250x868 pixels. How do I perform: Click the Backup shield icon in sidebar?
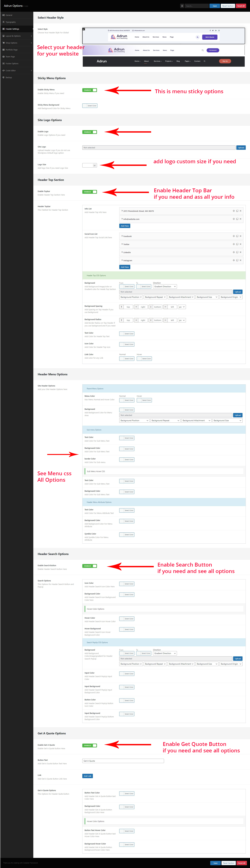click(3, 78)
